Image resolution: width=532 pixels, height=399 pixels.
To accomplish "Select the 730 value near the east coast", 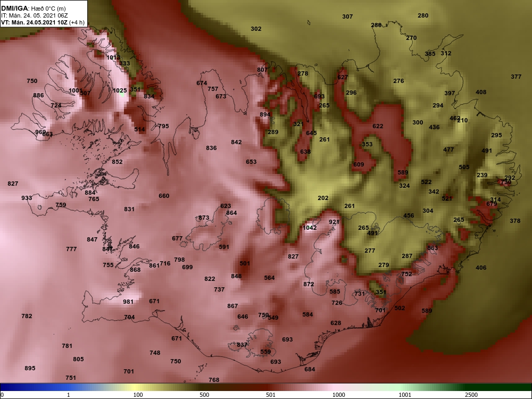I will pos(505,182).
